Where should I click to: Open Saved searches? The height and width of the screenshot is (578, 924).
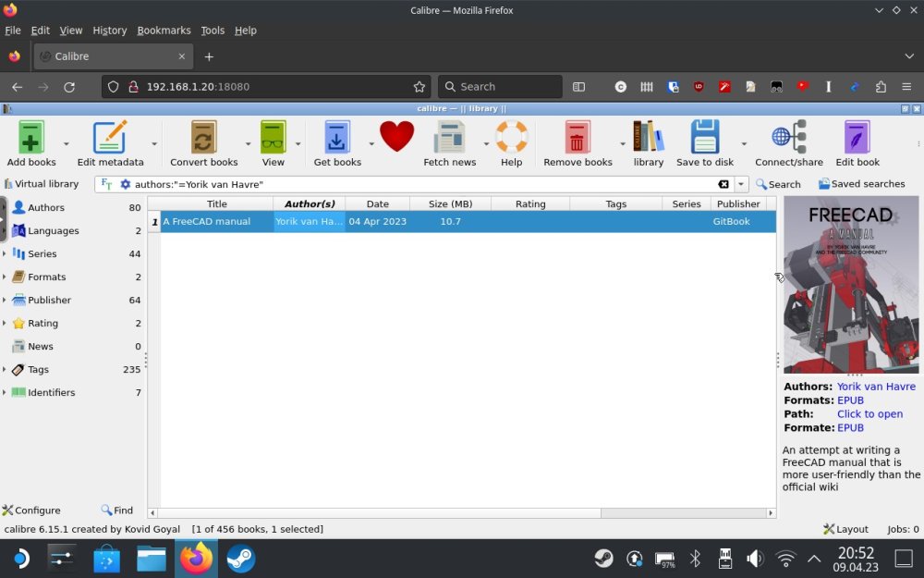click(861, 183)
